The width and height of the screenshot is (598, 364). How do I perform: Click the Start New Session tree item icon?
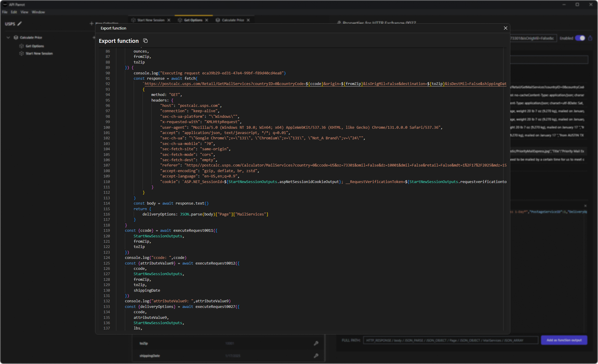point(22,53)
